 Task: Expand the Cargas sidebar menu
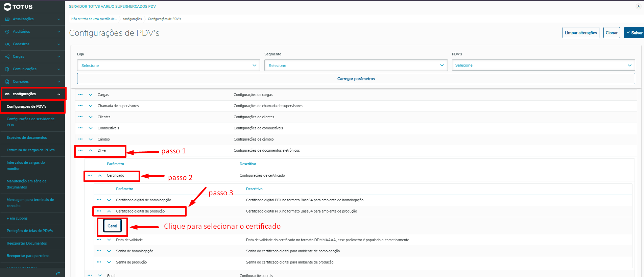[59, 57]
